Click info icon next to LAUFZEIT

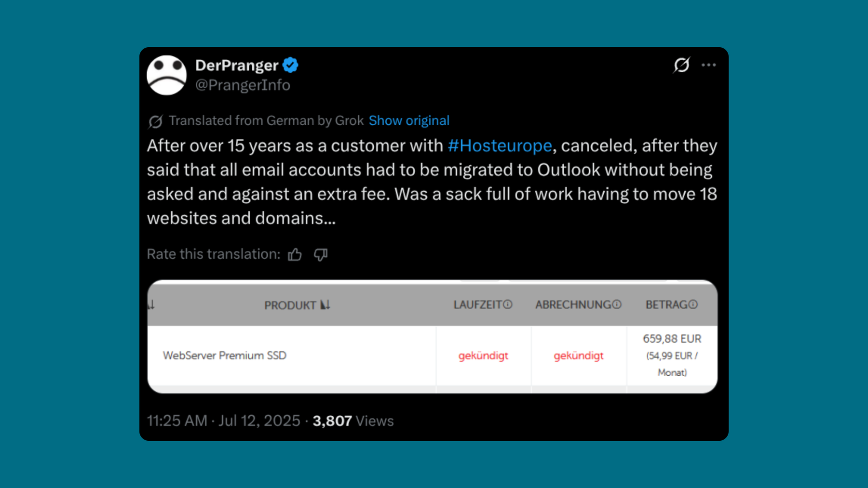pos(508,304)
